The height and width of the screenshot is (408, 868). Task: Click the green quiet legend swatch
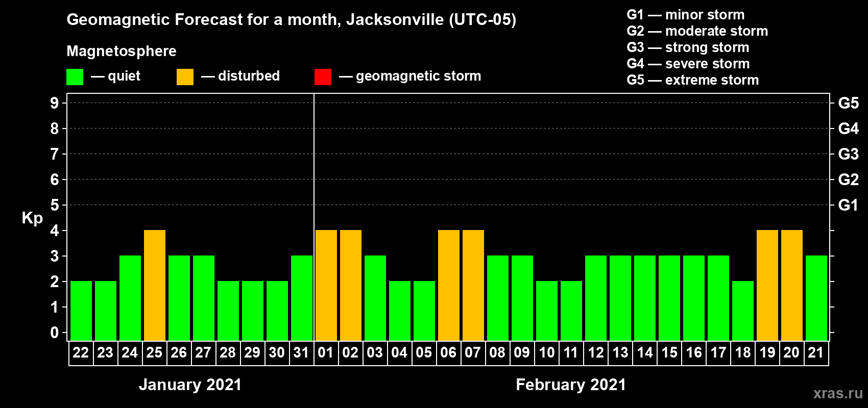pos(75,77)
